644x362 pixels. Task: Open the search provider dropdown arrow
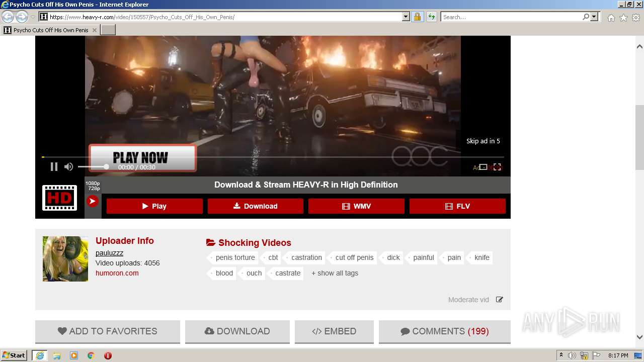594,17
